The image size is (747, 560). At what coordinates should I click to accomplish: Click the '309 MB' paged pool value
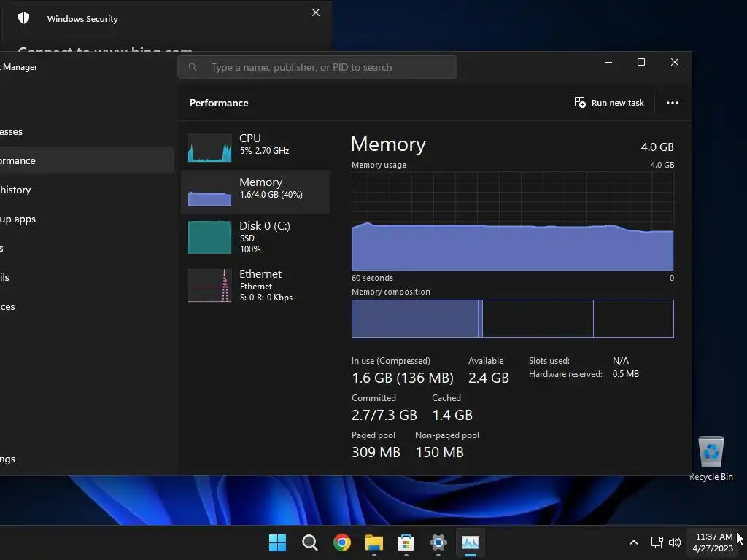(x=376, y=452)
